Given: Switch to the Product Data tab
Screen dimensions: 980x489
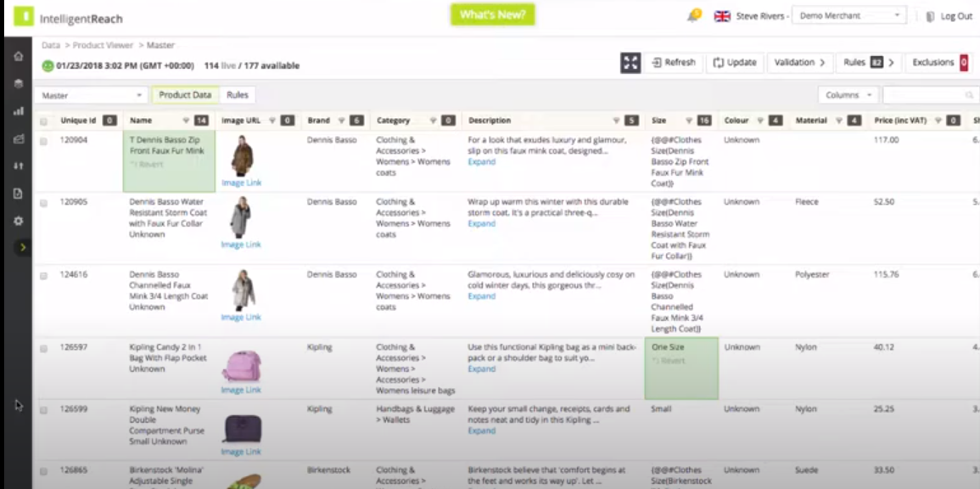Looking at the screenshot, I should pyautogui.click(x=185, y=95).
